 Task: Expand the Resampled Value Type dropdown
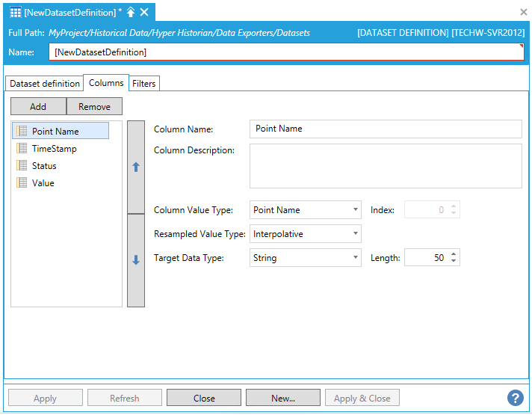[x=356, y=234]
